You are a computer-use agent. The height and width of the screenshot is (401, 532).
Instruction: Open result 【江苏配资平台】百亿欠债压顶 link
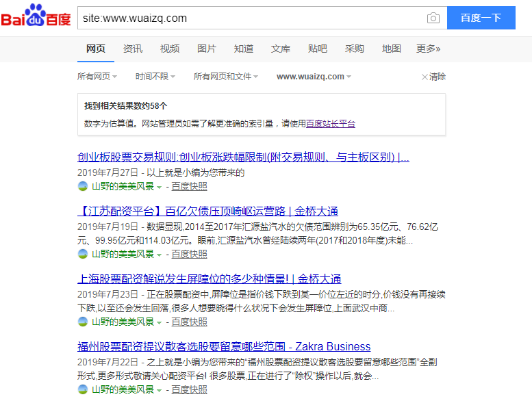pos(207,211)
